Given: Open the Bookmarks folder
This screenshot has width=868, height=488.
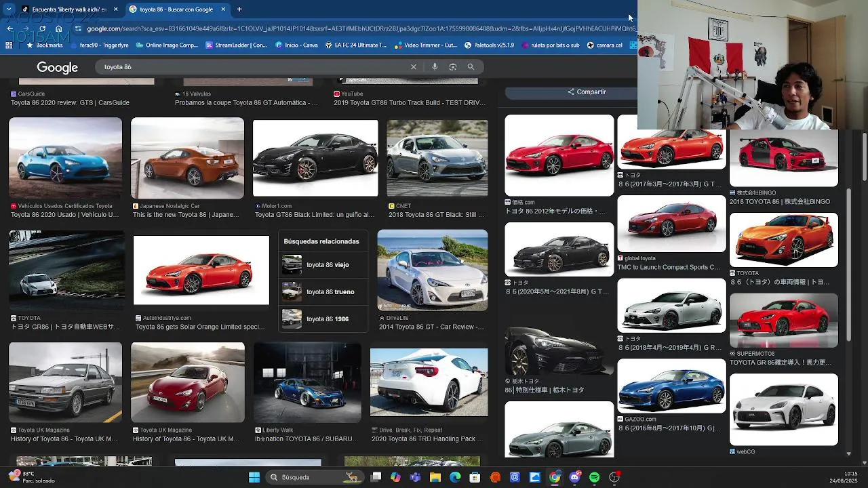Looking at the screenshot, I should (x=45, y=45).
